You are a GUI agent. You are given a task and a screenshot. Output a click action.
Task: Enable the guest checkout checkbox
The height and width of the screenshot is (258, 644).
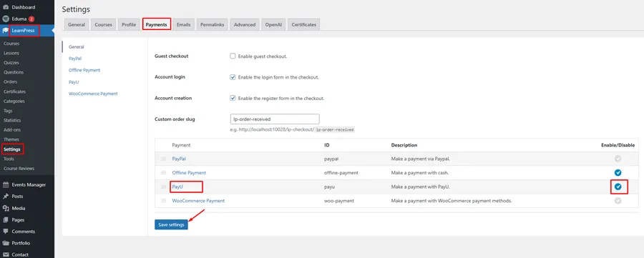[x=233, y=56]
